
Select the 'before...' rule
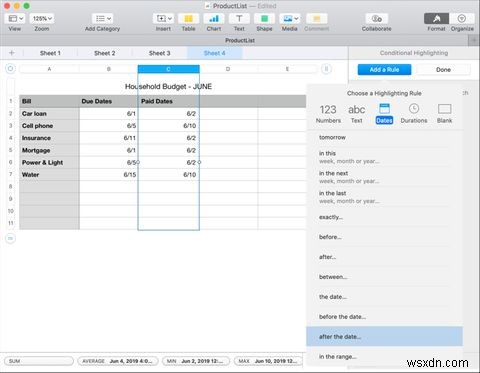pos(385,237)
